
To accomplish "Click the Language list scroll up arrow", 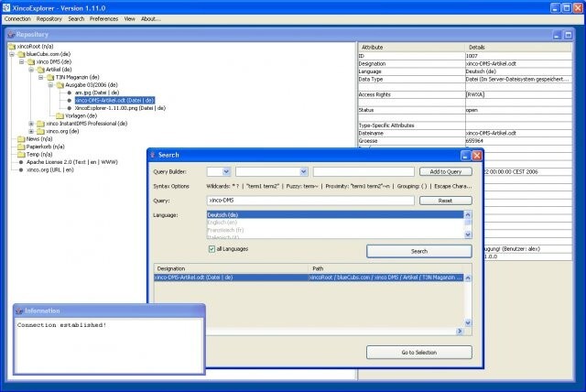I will (468, 215).
